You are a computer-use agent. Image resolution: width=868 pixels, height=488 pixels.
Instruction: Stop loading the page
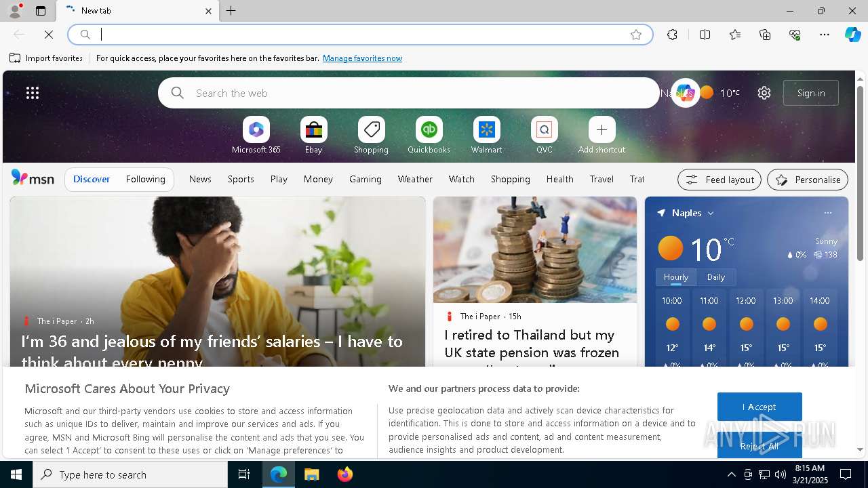coord(49,35)
